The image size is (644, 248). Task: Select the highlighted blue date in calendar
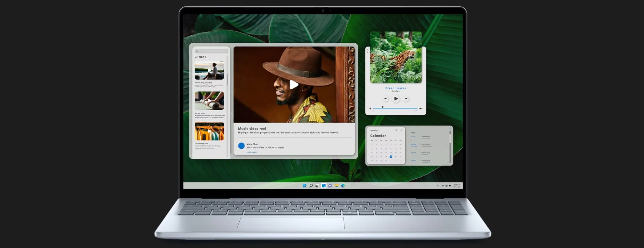pos(391,157)
